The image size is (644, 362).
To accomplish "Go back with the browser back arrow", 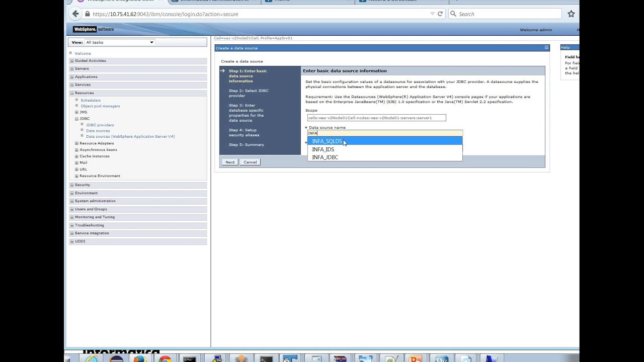I will 75,14.
